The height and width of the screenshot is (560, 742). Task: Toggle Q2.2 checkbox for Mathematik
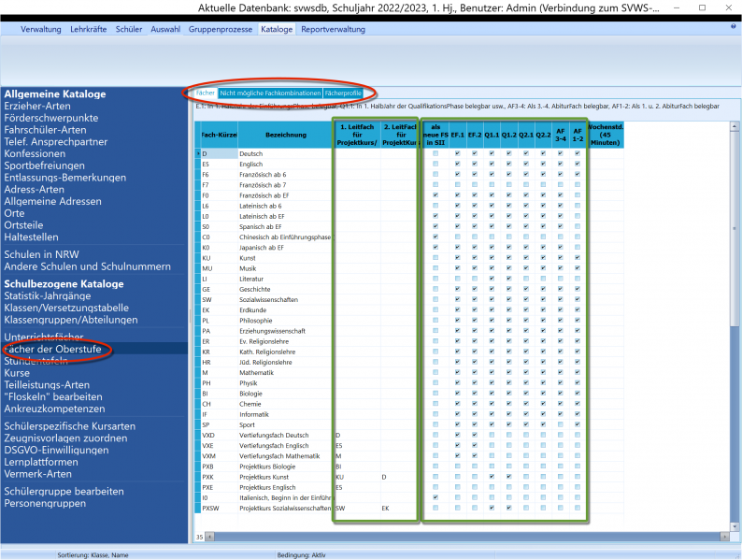point(543,372)
